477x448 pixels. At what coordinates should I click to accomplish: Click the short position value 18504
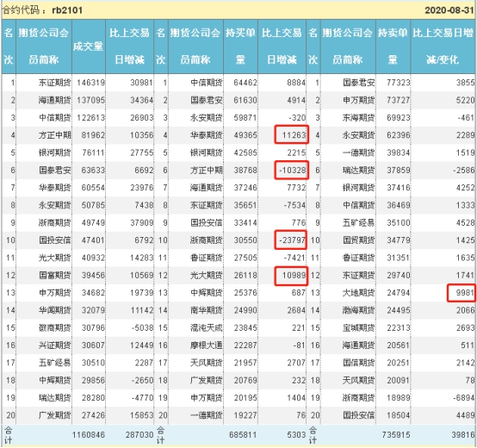click(x=398, y=415)
